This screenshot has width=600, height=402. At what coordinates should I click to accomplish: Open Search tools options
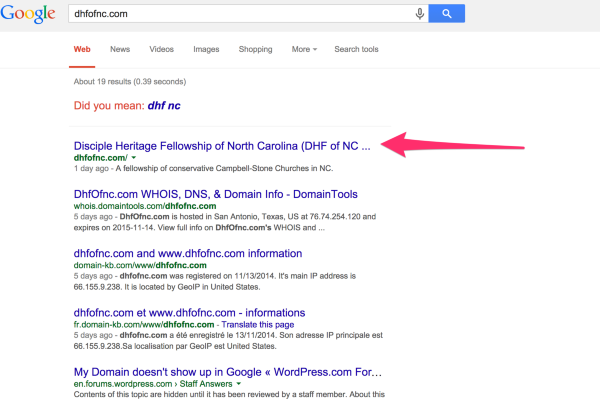click(357, 49)
